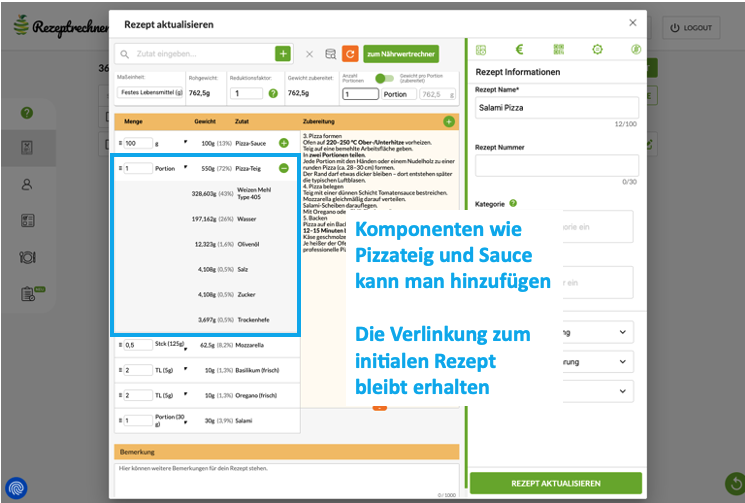The image size is (745, 503).
Task: Toggle the weight per portion switch
Action: [382, 78]
